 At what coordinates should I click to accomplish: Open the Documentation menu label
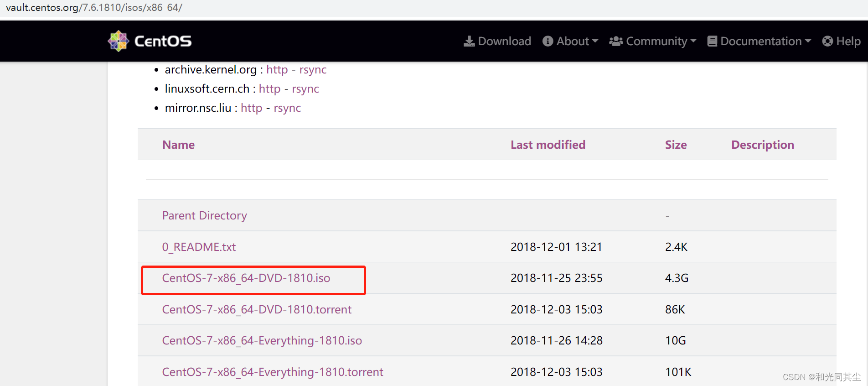(761, 42)
